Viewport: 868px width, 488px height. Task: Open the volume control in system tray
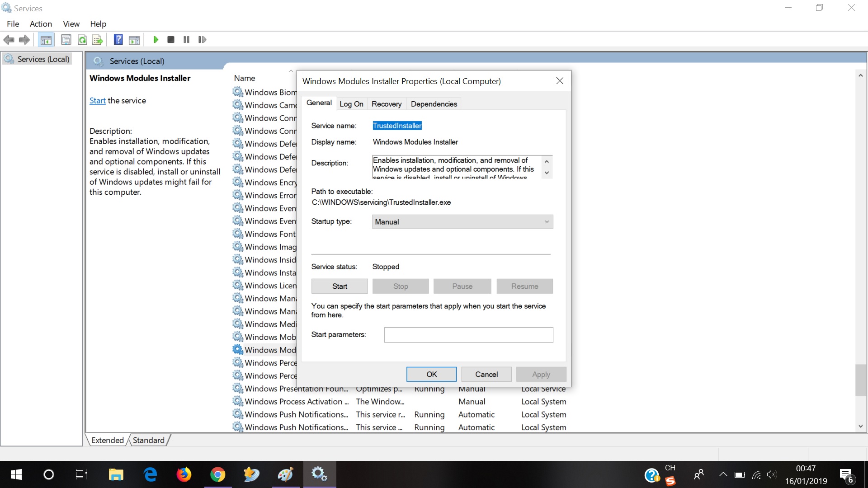(x=772, y=474)
